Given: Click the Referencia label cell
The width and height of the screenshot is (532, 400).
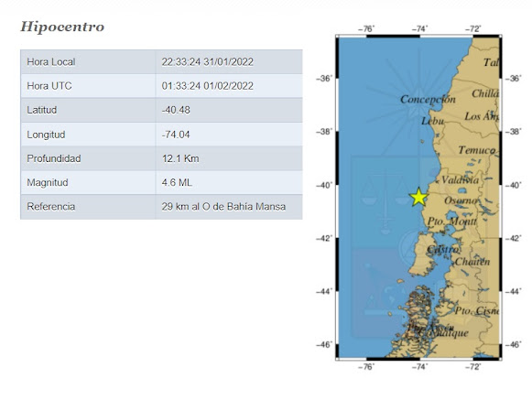Looking at the screenshot, I should [88, 207].
